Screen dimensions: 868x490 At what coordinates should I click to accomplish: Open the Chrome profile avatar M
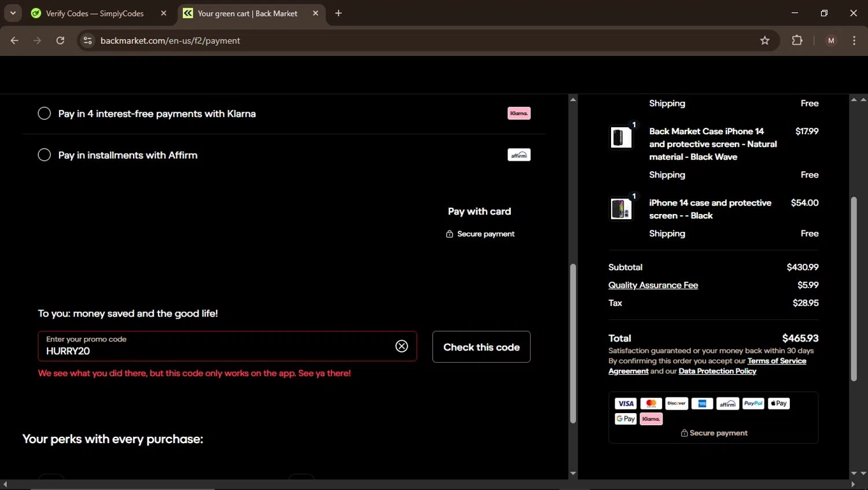[x=831, y=40]
